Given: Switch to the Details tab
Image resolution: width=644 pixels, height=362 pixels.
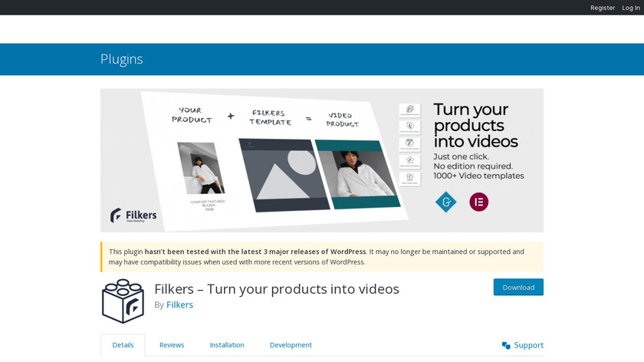Looking at the screenshot, I should (123, 345).
